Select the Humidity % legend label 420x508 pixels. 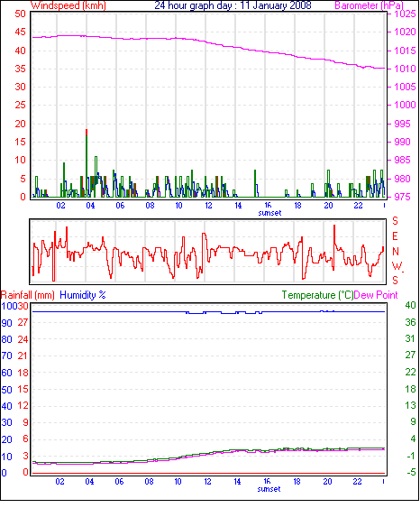coord(83,295)
